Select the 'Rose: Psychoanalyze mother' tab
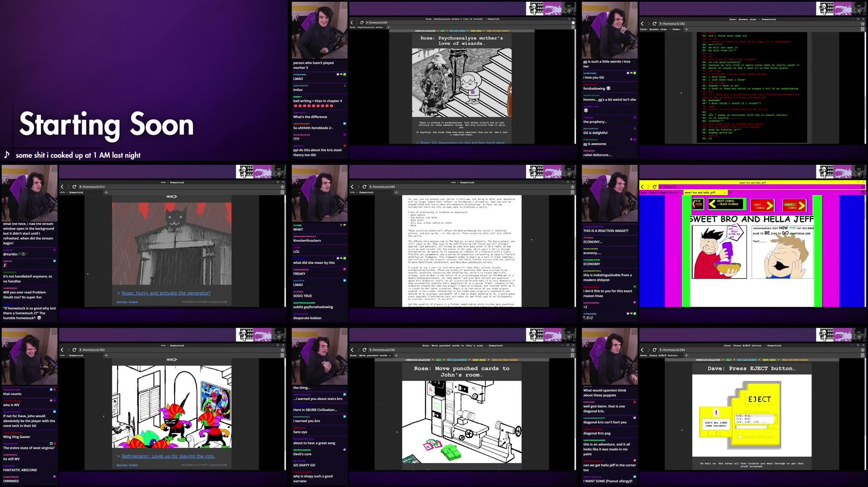Viewport: 868px width, 487px height. tap(367, 27)
